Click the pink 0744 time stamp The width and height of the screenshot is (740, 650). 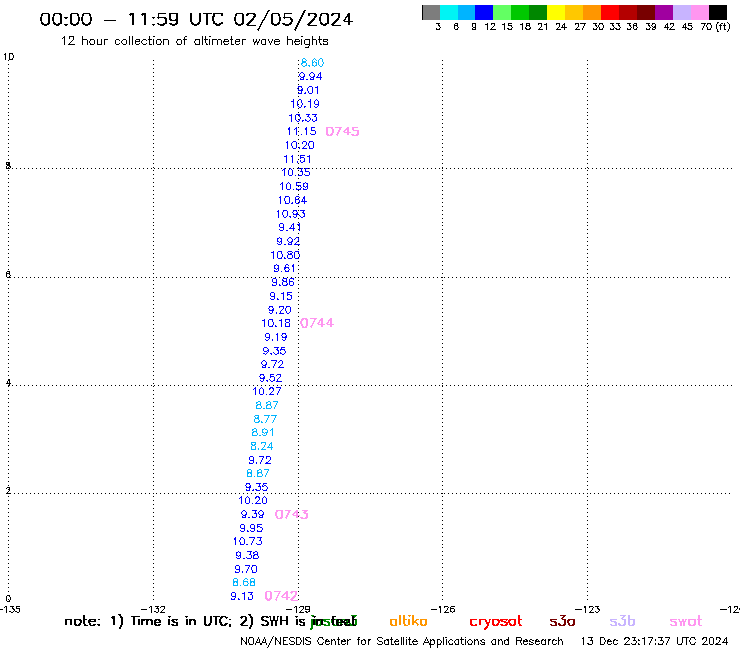[x=317, y=323]
